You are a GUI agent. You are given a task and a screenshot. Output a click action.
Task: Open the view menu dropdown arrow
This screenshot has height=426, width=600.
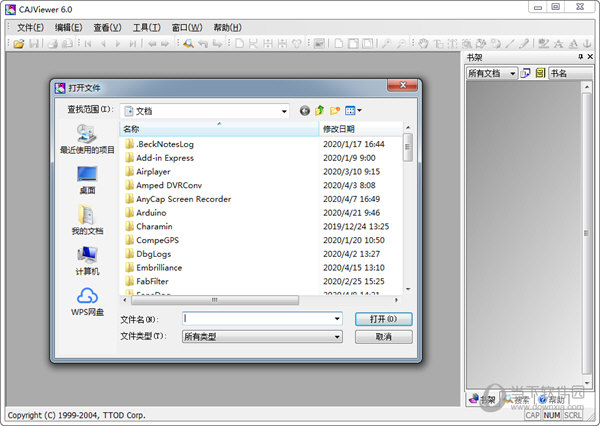(x=359, y=111)
